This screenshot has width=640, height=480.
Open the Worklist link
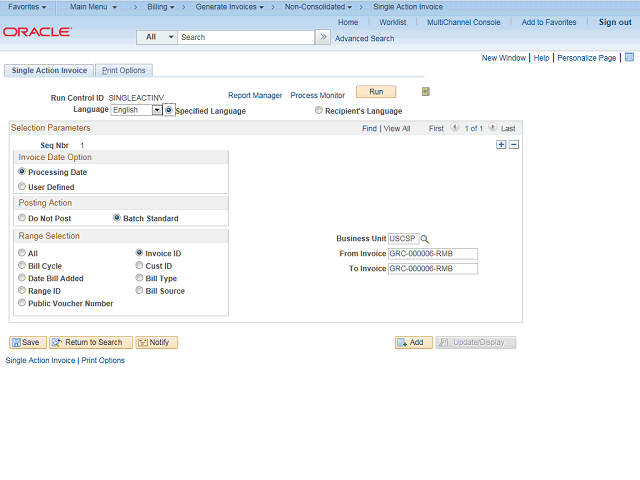[393, 22]
